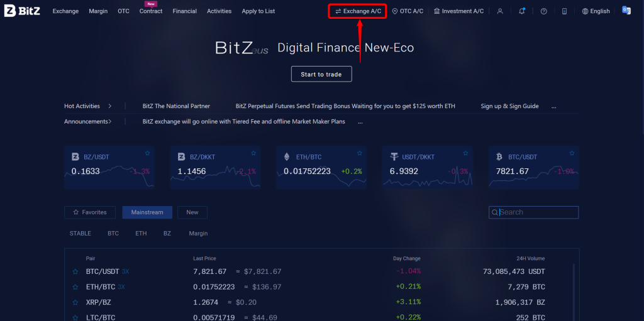Open the Margin menu
The width and height of the screenshot is (644, 321).
[98, 11]
